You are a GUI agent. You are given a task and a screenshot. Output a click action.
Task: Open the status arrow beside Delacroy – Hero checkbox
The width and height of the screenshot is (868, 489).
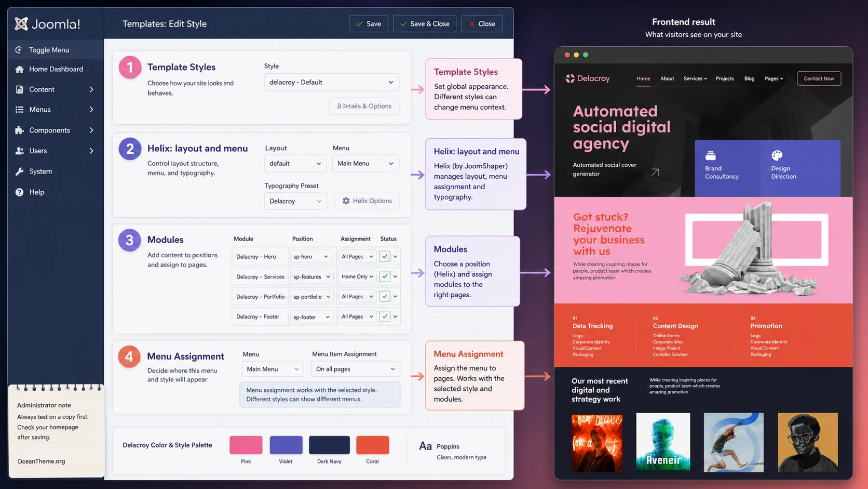coord(396,256)
